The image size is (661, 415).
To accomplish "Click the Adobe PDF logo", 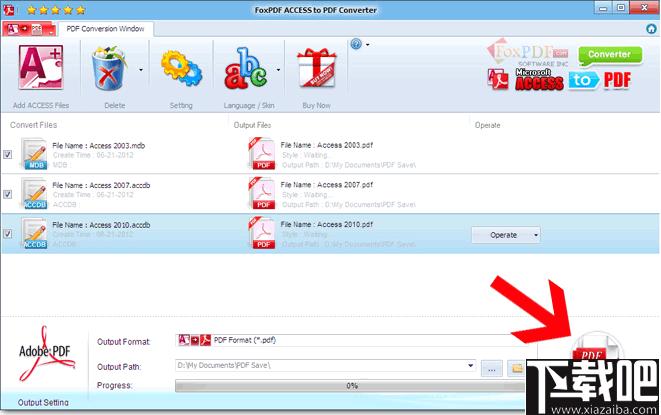I will 46,354.
